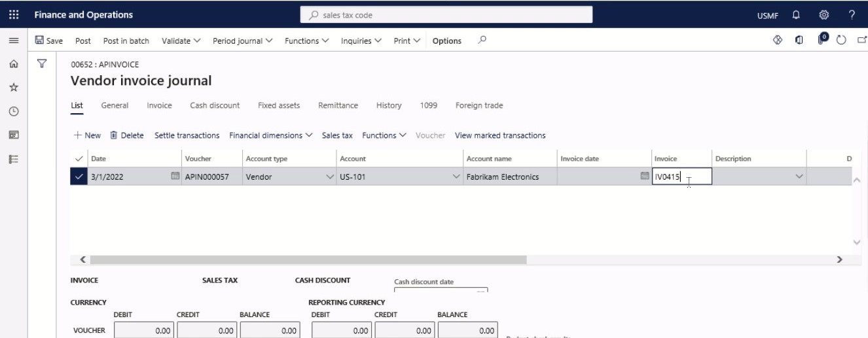Click the Cash discount date field

(x=441, y=290)
